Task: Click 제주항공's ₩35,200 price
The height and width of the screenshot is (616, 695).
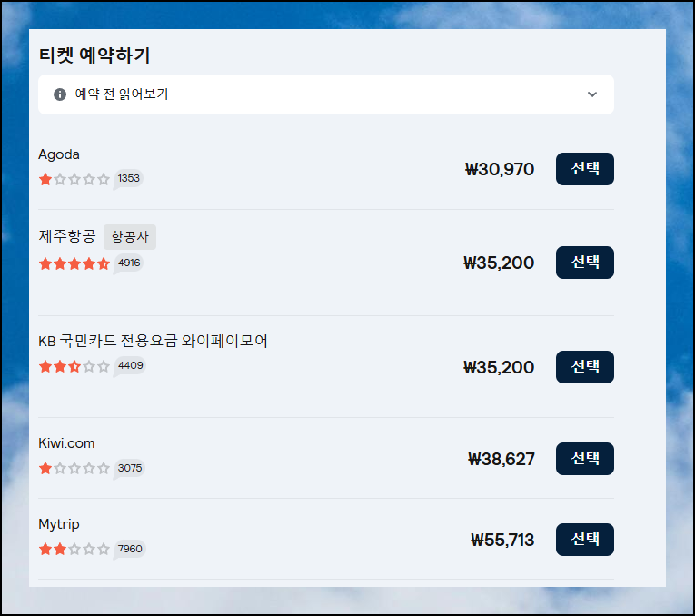Action: pyautogui.click(x=499, y=263)
